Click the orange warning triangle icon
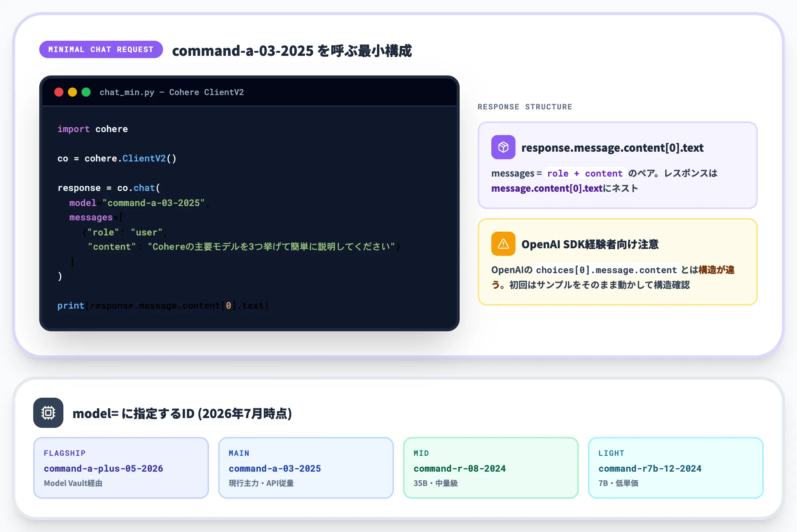 pyautogui.click(x=503, y=244)
